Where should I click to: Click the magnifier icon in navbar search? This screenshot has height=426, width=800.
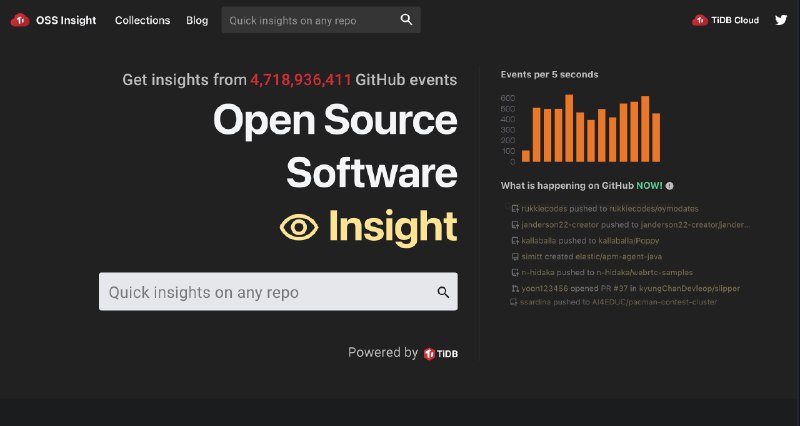[x=406, y=20]
